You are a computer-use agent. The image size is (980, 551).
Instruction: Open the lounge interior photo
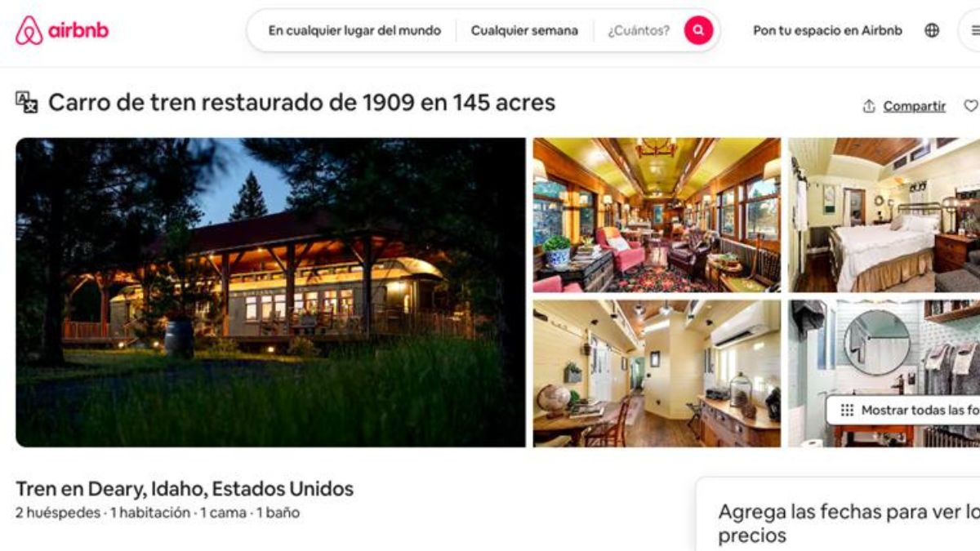[657, 215]
